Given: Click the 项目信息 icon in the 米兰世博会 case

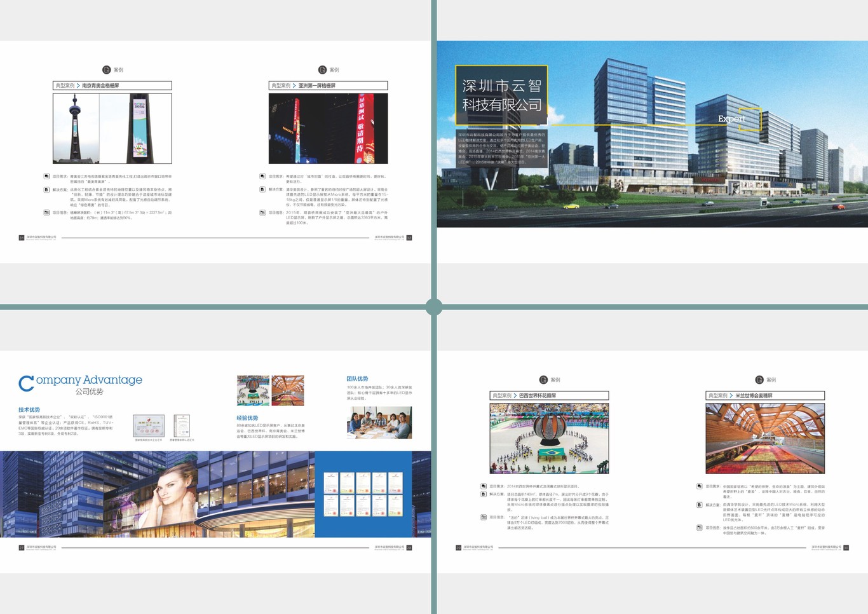Looking at the screenshot, I should click(700, 528).
